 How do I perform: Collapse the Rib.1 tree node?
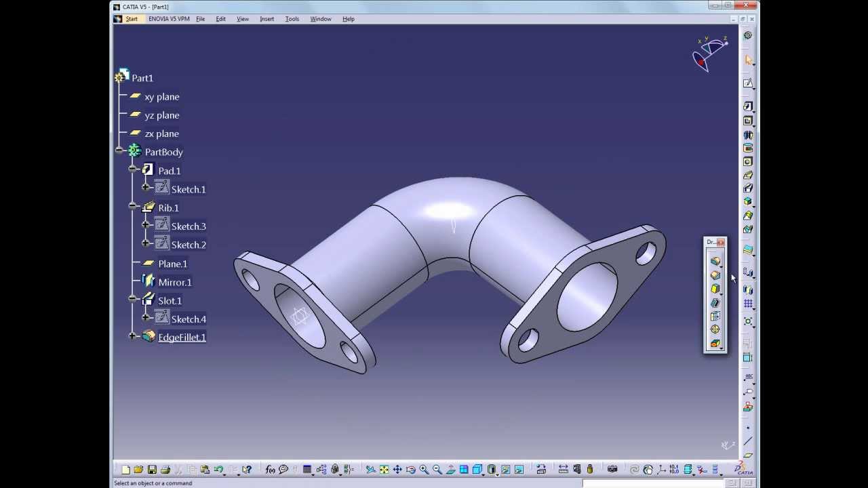133,205
